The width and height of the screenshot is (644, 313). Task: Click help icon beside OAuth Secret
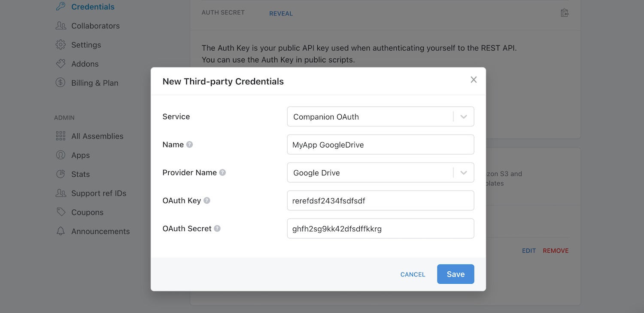tap(217, 228)
